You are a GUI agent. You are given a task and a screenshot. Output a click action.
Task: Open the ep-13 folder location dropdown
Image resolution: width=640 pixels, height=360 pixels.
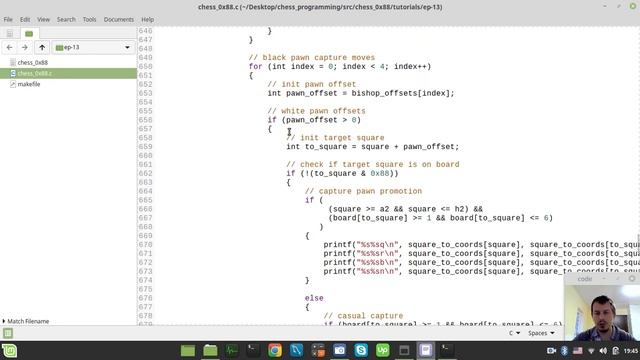click(x=93, y=47)
